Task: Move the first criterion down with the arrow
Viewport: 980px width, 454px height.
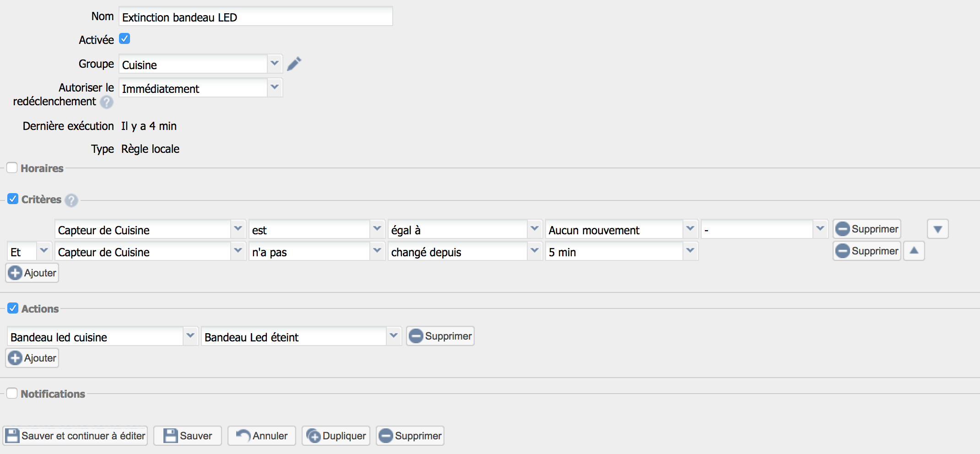Action: [937, 229]
